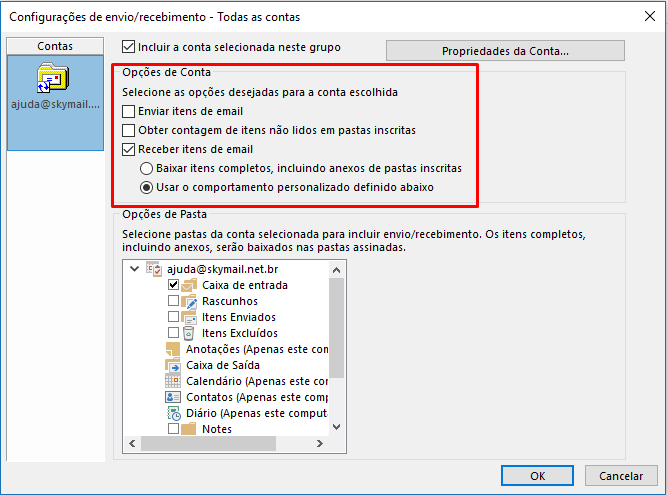Click the Rascunhos folder icon
The height and width of the screenshot is (495, 668).
pos(189,301)
